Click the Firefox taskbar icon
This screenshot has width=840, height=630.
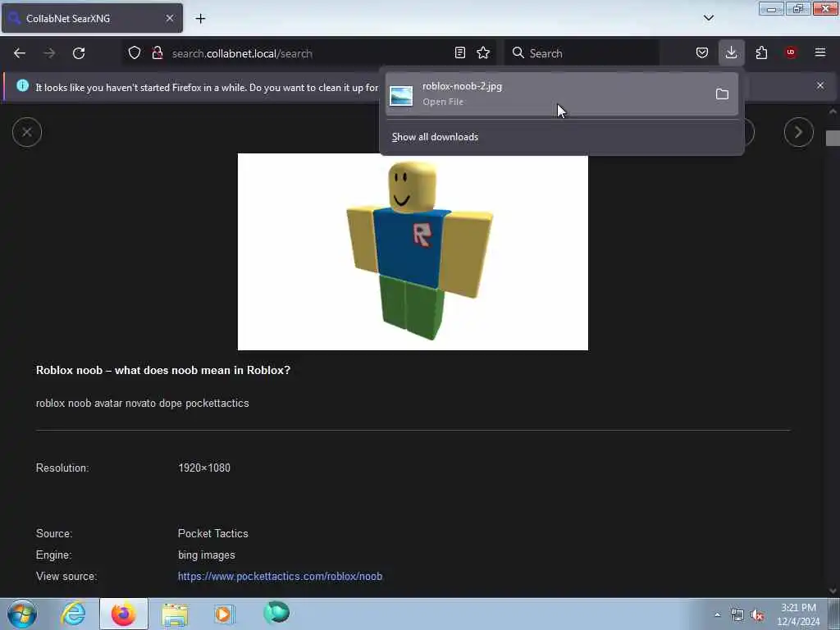[x=124, y=614]
